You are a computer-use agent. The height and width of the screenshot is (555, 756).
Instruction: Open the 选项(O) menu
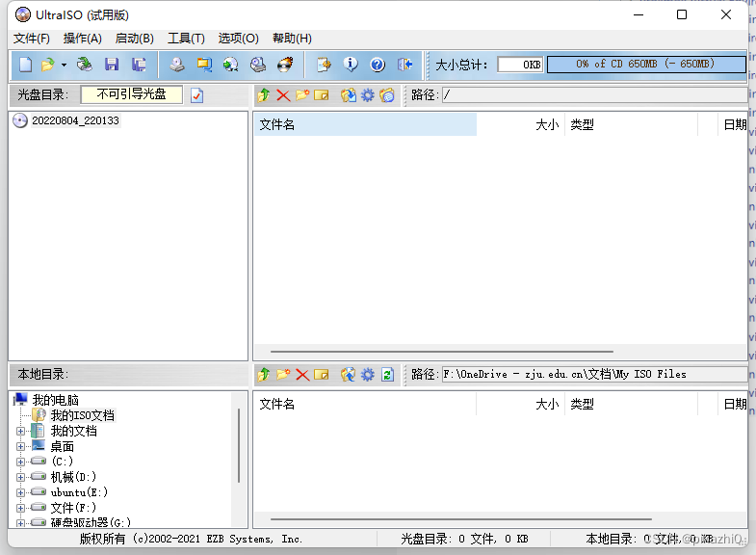pyautogui.click(x=238, y=39)
